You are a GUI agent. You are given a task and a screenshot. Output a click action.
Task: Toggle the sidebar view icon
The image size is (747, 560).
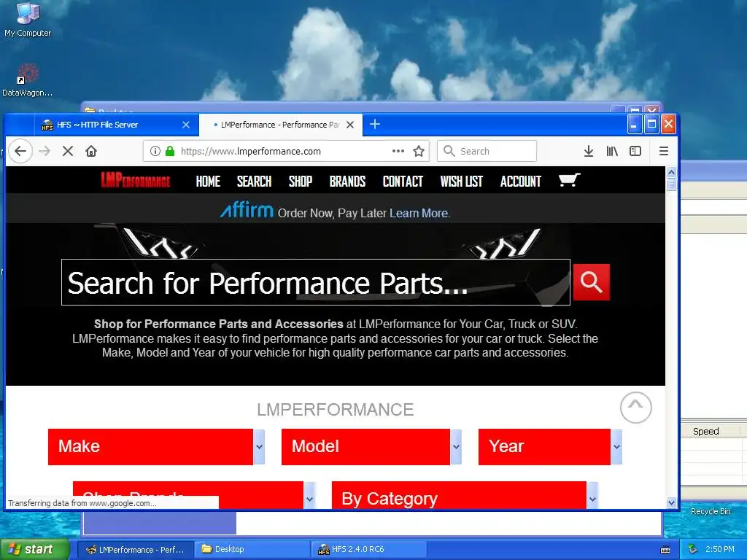(x=635, y=151)
